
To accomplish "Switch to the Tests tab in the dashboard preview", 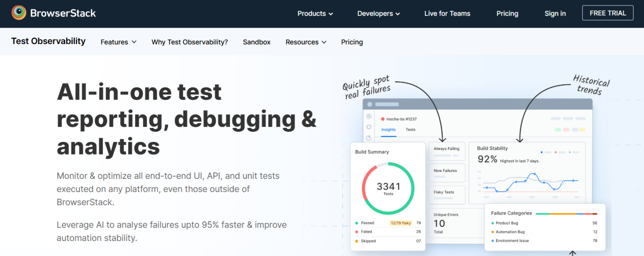I will [x=410, y=130].
